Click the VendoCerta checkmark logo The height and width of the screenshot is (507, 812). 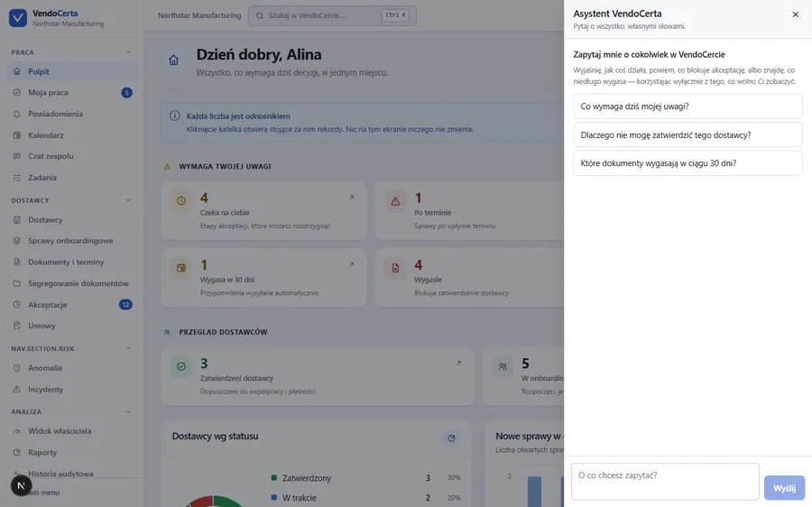click(18, 18)
